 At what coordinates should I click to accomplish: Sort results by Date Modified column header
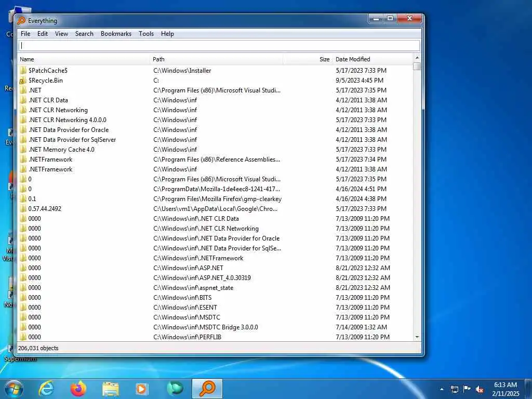[x=373, y=59]
